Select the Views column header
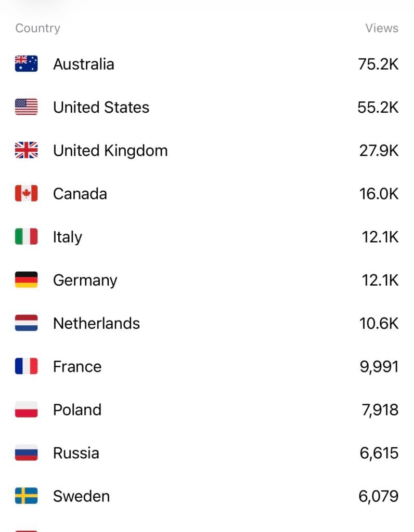 coord(382,28)
